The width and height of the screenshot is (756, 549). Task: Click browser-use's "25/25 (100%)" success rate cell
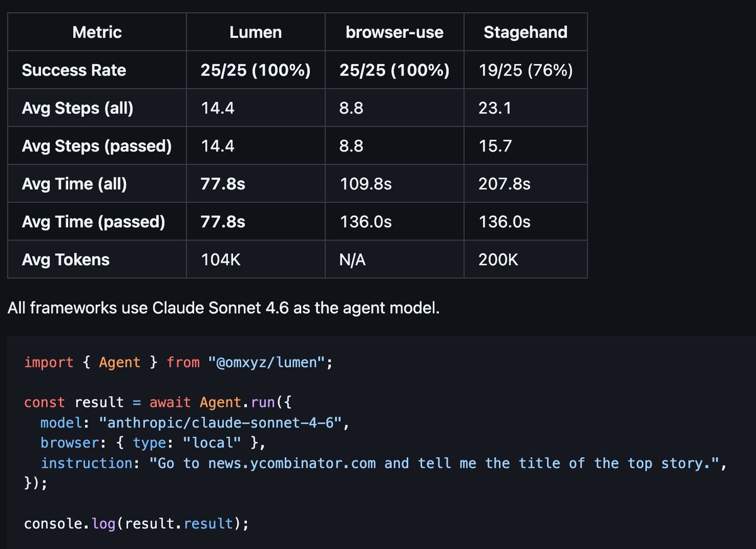(x=394, y=70)
